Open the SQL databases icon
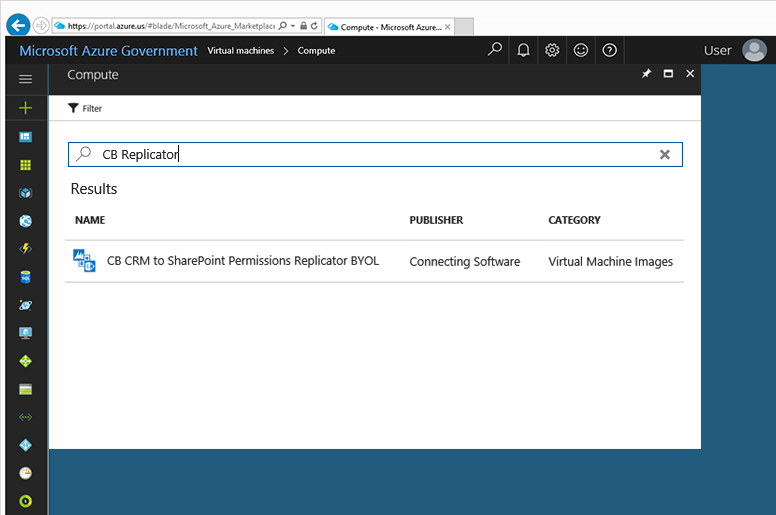Viewport: 776px width, 515px height. tap(25, 277)
